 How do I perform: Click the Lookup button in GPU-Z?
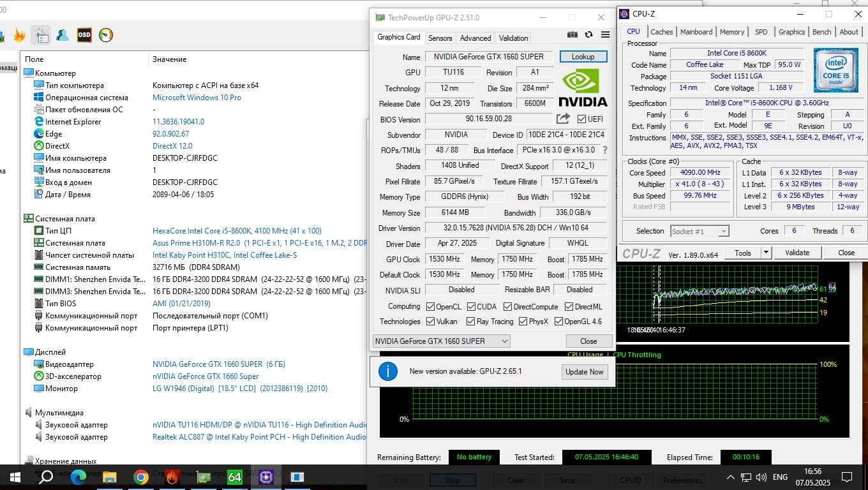[x=583, y=57]
